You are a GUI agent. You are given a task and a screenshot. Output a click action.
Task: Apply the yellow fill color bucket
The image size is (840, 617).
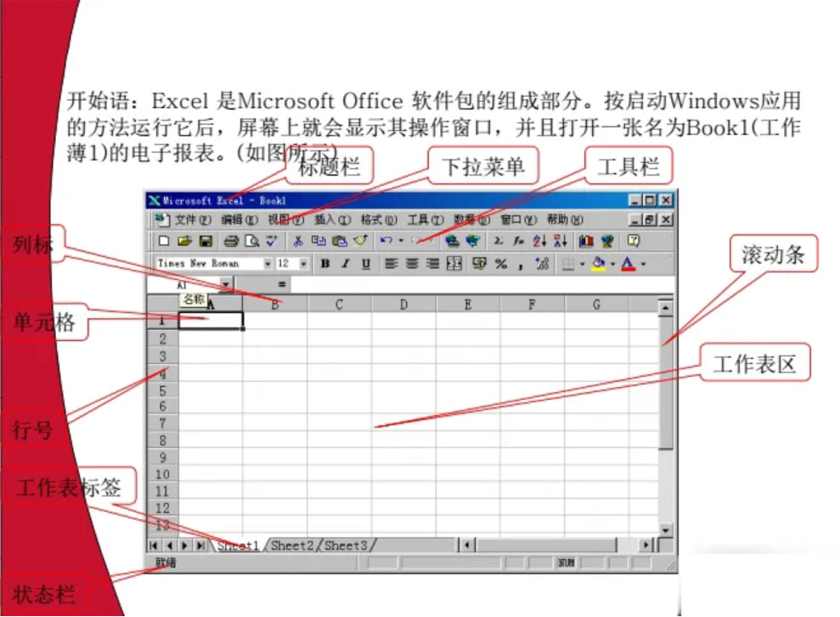[599, 264]
